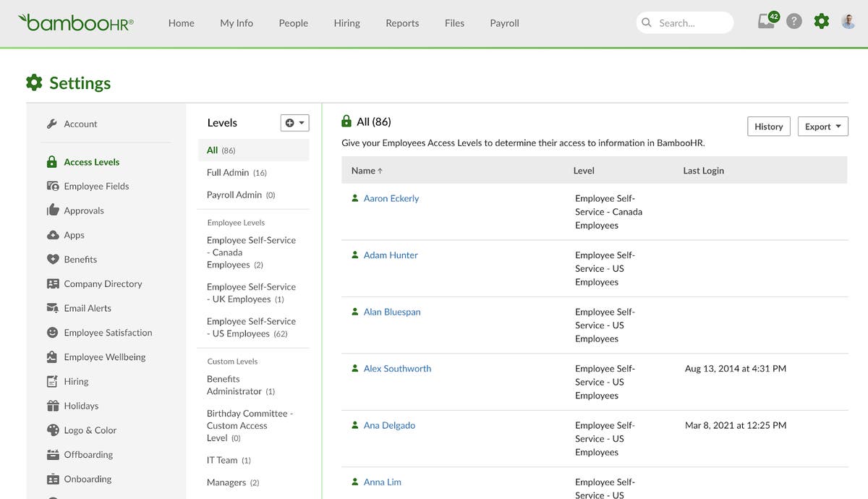Open the Offboarding settings section
The width and height of the screenshot is (868, 499).
(88, 454)
